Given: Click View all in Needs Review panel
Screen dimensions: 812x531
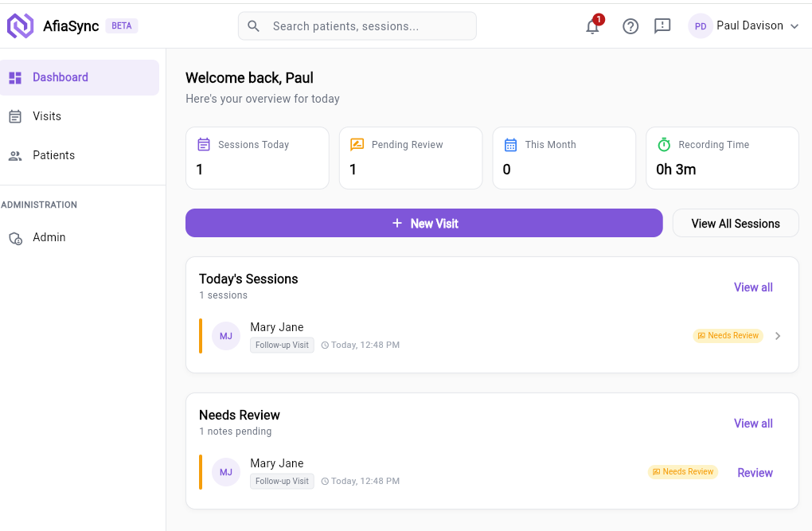Looking at the screenshot, I should point(752,423).
